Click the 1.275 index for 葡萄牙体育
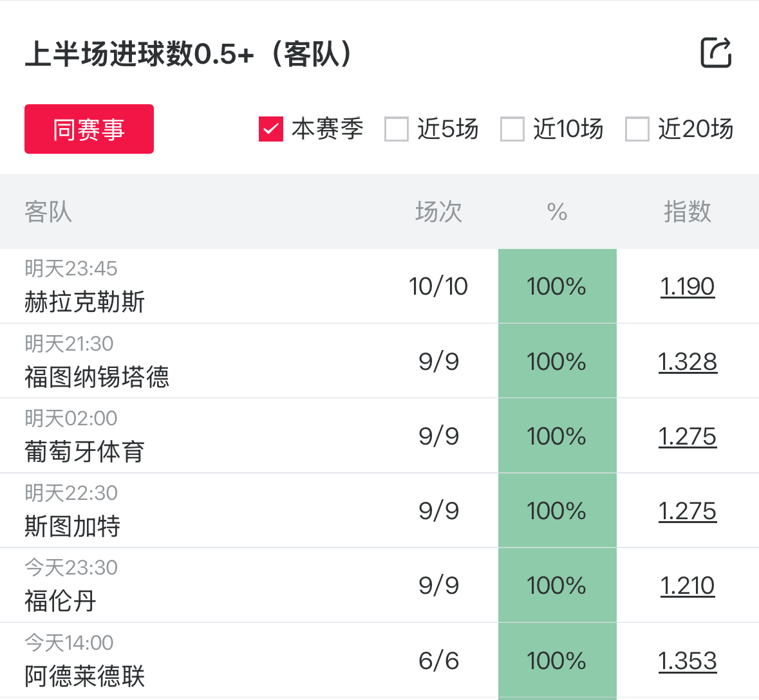The height and width of the screenshot is (700, 759). click(687, 436)
